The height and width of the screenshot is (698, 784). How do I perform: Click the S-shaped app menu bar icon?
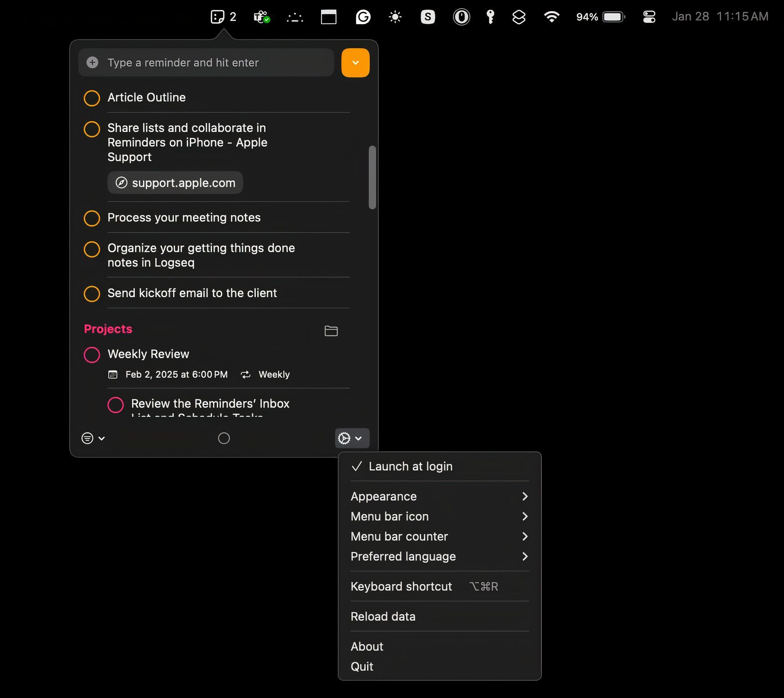point(428,17)
